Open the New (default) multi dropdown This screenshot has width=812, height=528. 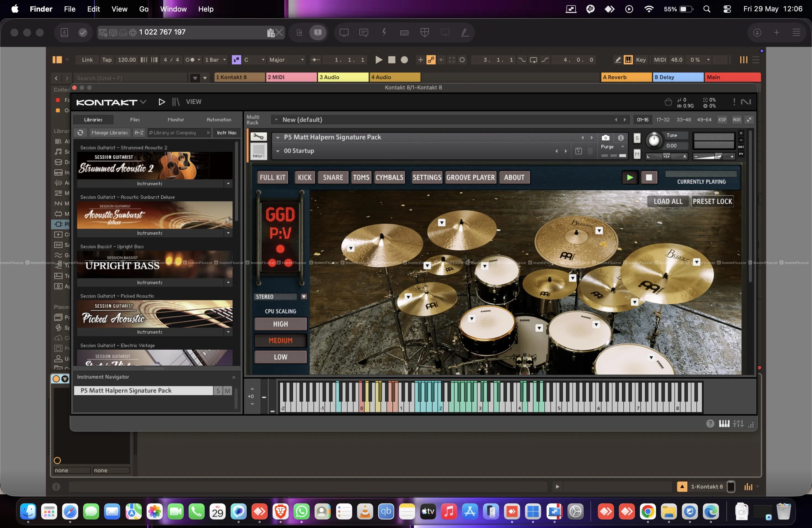[276, 120]
